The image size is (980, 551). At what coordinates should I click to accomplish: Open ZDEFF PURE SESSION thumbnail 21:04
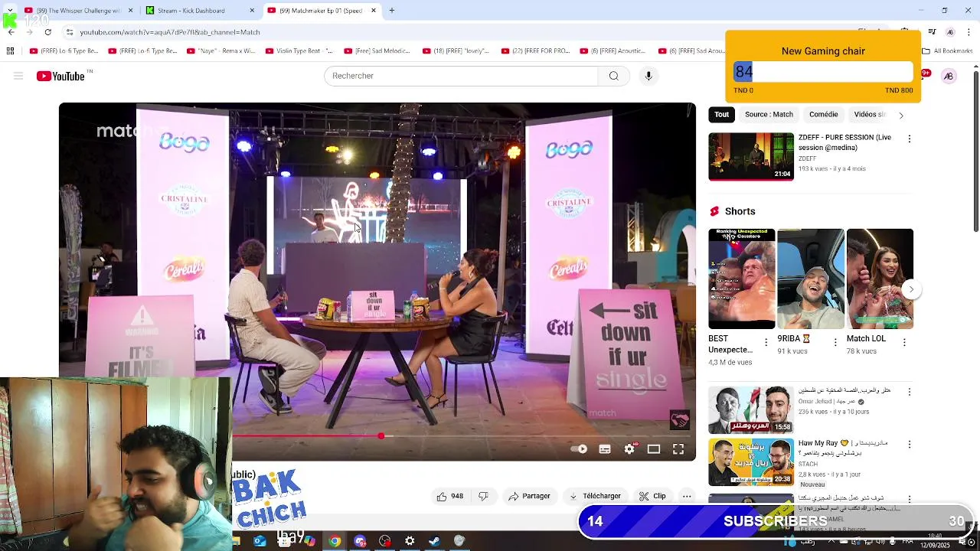click(751, 157)
